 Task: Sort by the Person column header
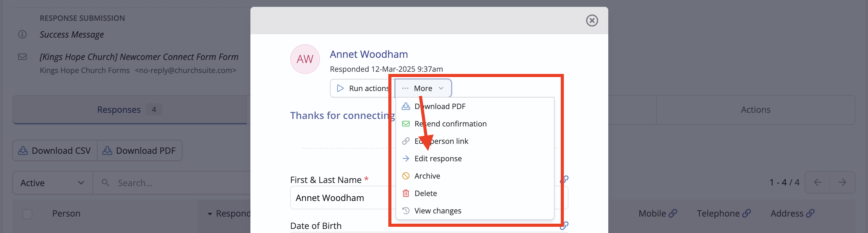coord(66,213)
